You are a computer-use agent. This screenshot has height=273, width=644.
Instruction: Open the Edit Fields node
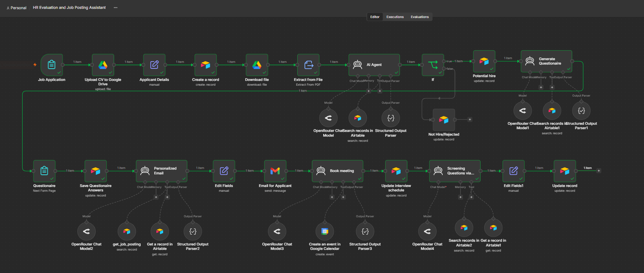coord(224,171)
